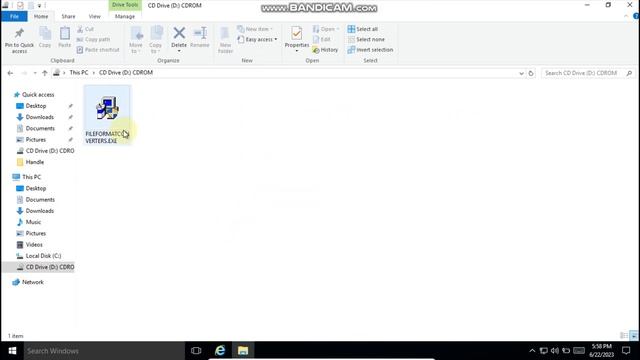Refresh the folder view

point(531,73)
